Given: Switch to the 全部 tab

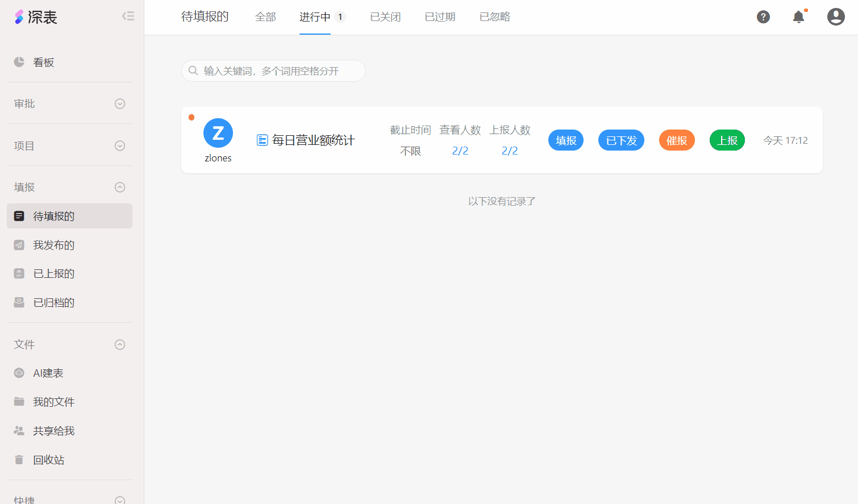Looking at the screenshot, I should 265,17.
